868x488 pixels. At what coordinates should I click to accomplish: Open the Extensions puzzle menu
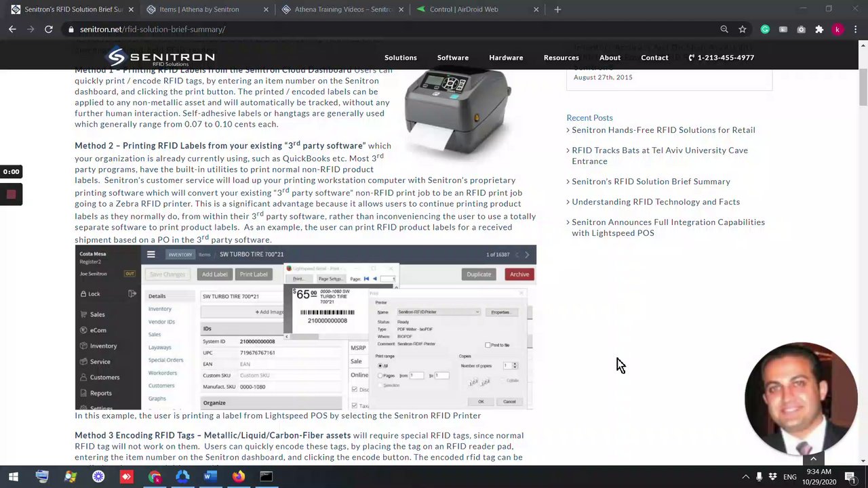(x=819, y=29)
